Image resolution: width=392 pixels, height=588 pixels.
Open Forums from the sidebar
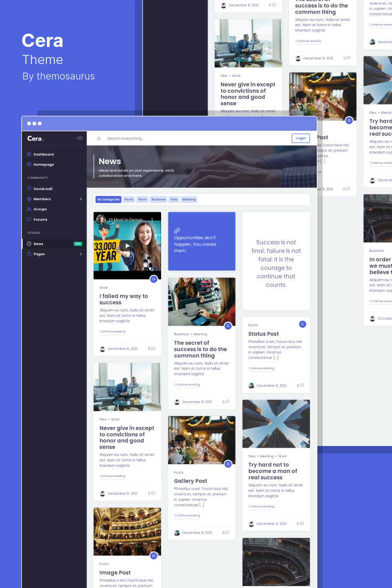click(x=40, y=219)
